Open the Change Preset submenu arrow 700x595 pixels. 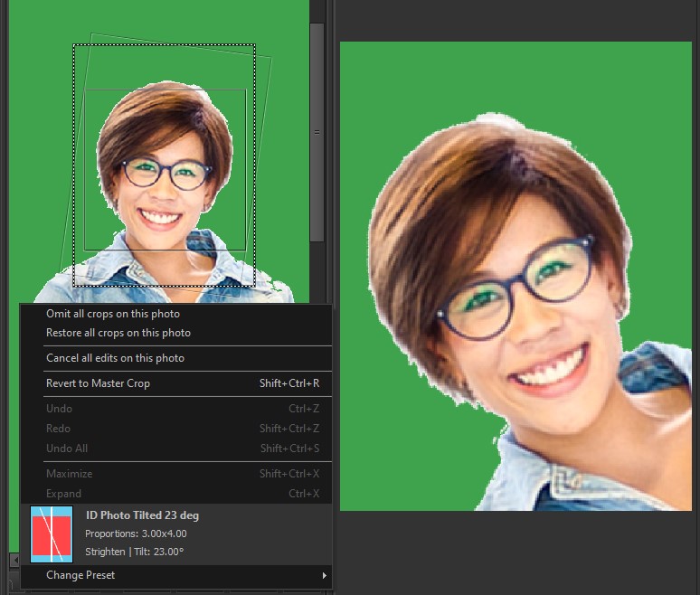coord(324,575)
